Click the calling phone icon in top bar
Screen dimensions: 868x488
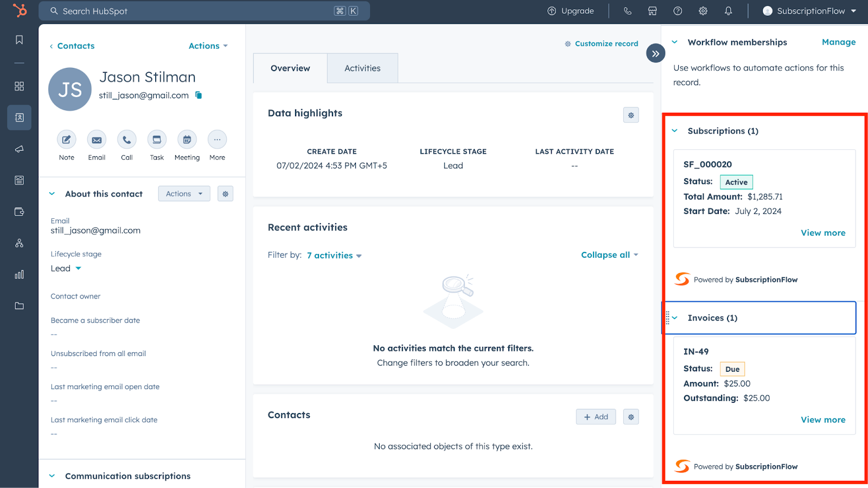[628, 11]
